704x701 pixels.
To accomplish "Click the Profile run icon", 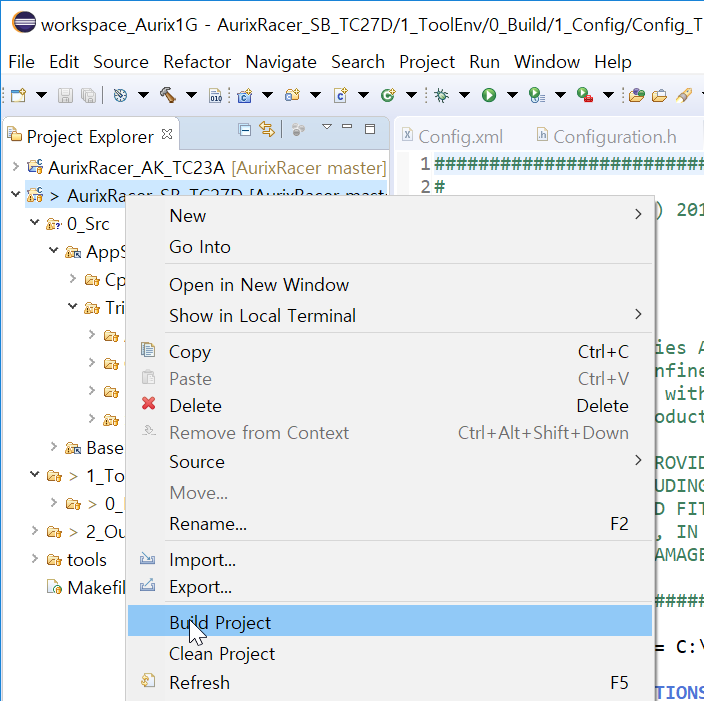I will click(537, 95).
